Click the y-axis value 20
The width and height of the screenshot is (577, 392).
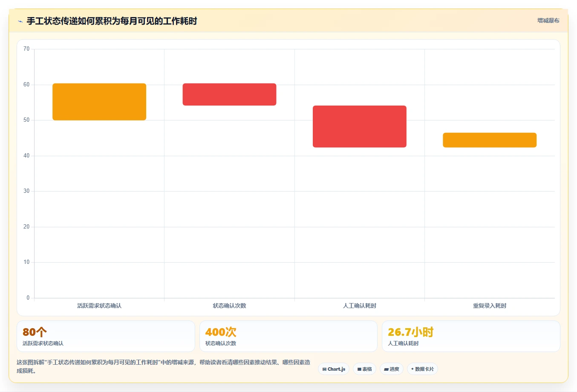tap(26, 227)
